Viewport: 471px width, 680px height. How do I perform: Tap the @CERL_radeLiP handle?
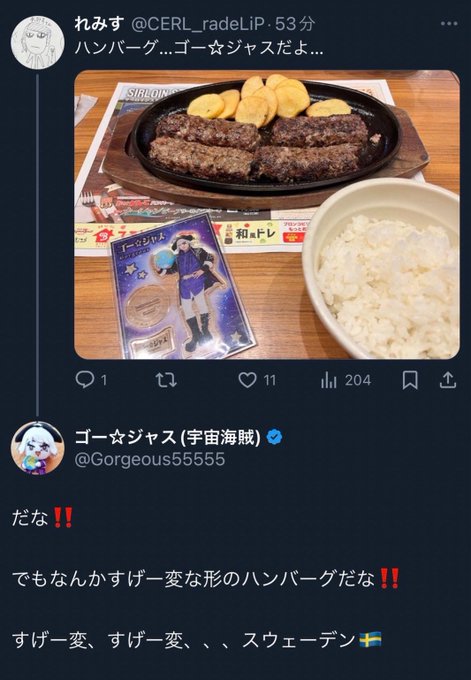pos(197,24)
